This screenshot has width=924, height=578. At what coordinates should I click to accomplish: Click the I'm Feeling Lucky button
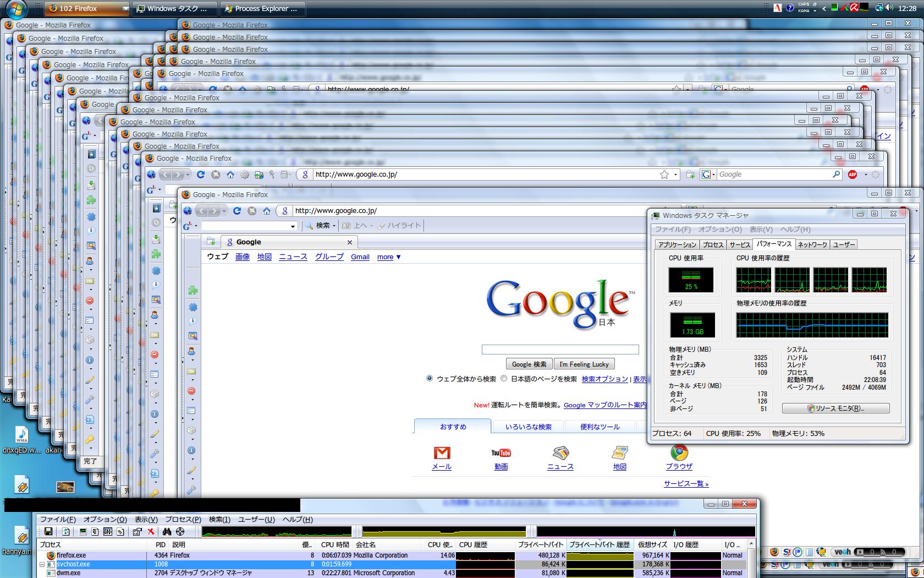[584, 364]
